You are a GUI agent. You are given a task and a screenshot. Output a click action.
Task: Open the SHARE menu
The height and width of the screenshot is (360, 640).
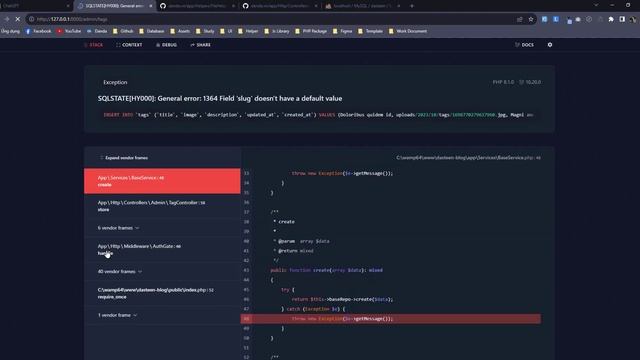click(200, 45)
